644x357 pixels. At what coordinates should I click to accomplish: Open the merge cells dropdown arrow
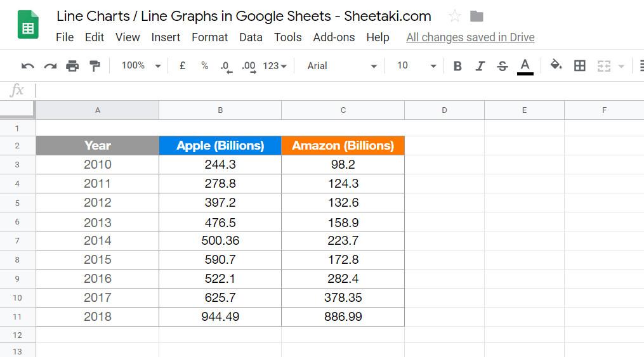[x=621, y=66]
